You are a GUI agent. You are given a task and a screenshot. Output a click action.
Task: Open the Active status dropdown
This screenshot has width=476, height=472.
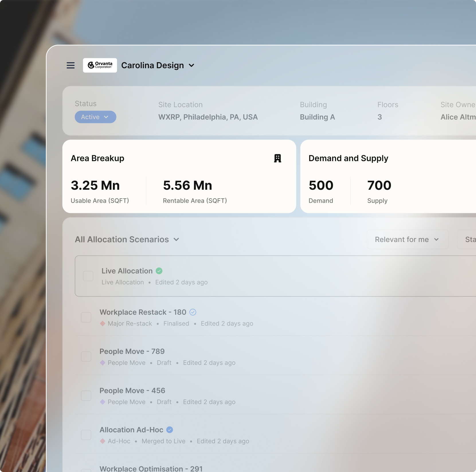[95, 117]
